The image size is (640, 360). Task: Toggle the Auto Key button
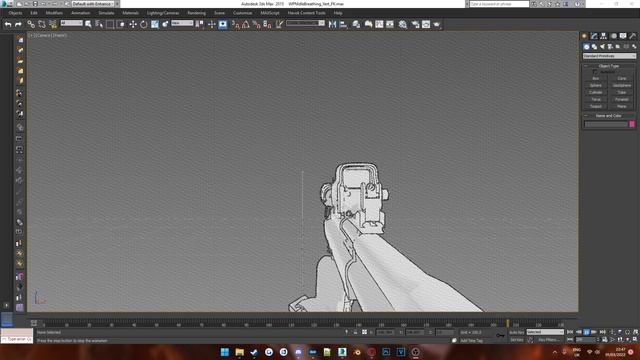point(516,332)
